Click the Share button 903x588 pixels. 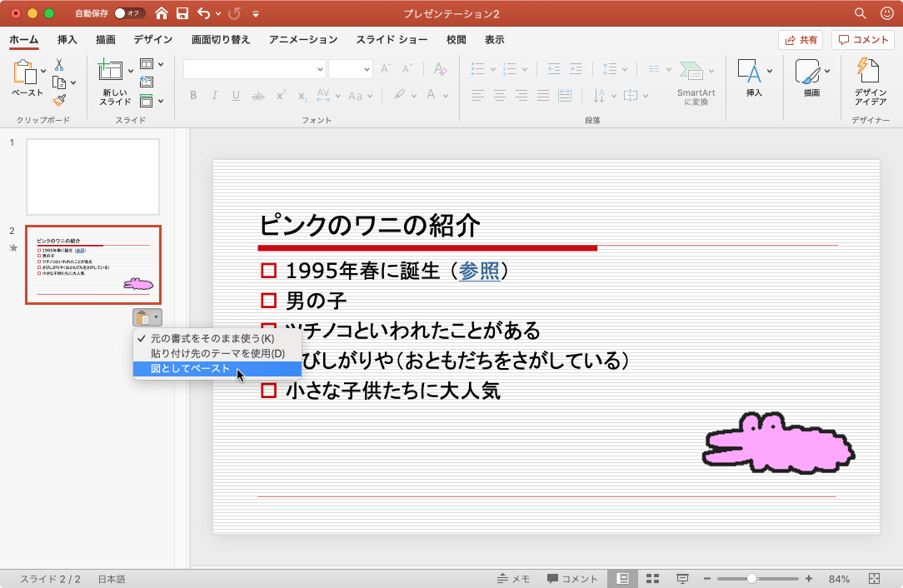pos(800,39)
